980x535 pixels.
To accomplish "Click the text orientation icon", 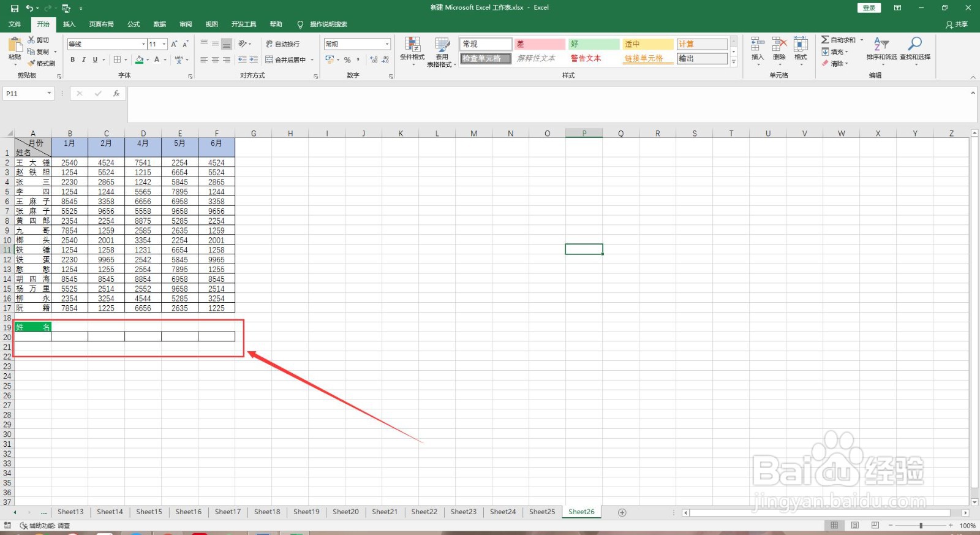I will 243,44.
